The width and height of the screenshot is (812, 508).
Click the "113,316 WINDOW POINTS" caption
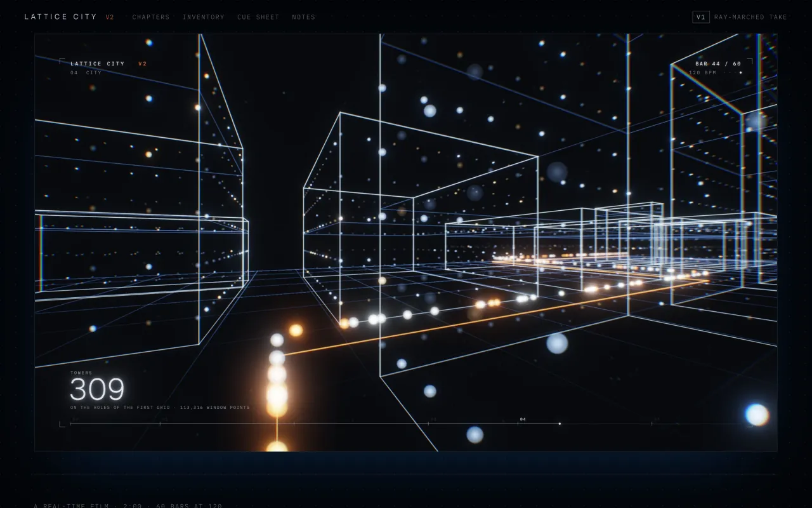point(215,408)
